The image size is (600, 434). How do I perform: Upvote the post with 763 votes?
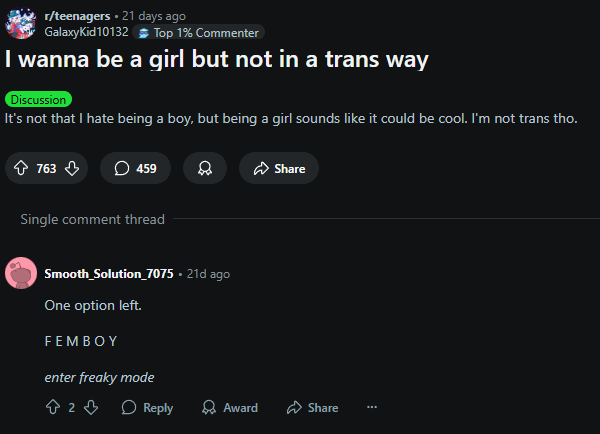click(21, 168)
